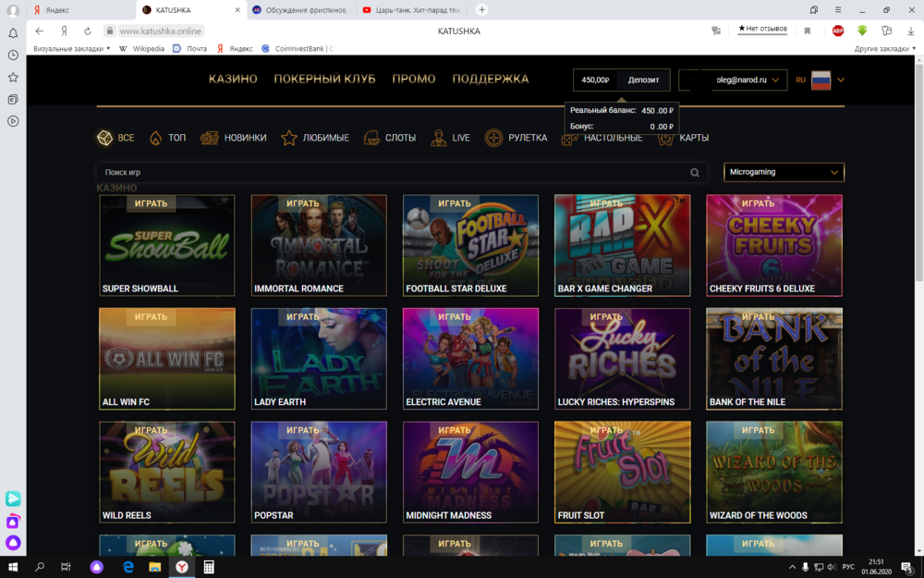The width and height of the screenshot is (924, 578).
Task: Open the Microgaming provider dropdown
Action: [784, 172]
